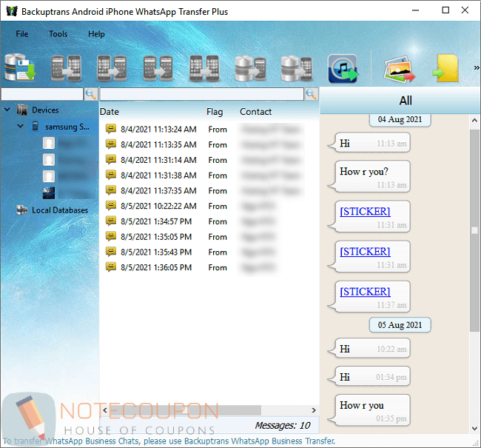Image resolution: width=481 pixels, height=448 pixels.
Task: Click the backup messages to database icon
Action: click(x=20, y=67)
